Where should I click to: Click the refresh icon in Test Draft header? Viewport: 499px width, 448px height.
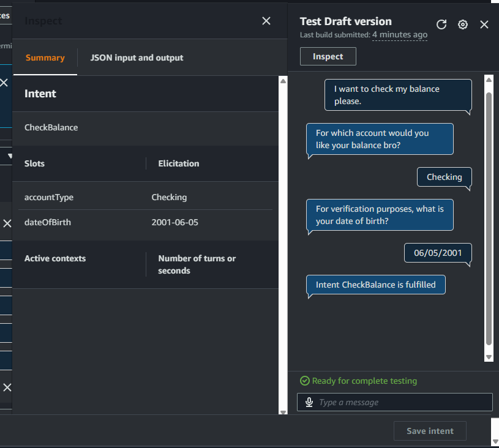[441, 24]
